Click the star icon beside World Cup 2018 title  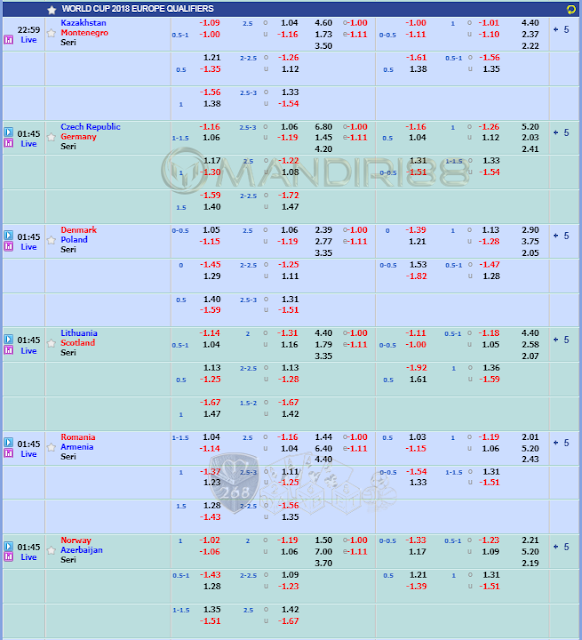(x=51, y=9)
